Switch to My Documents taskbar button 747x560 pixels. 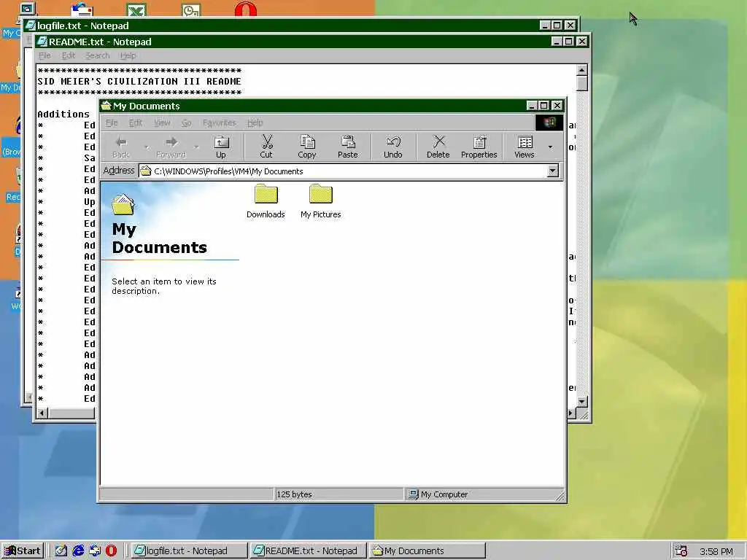[427, 551]
